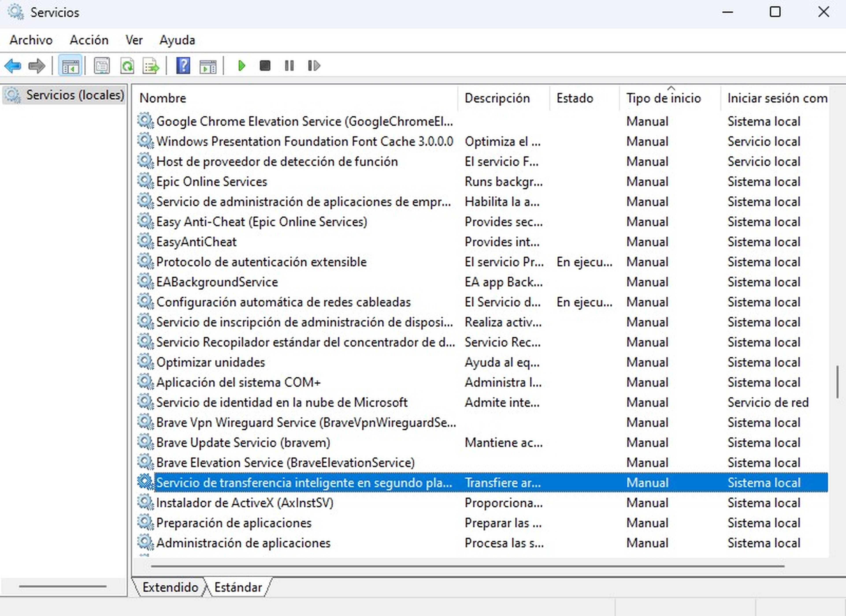Sort by the Descripción column header
This screenshot has width=846, height=616.
[x=504, y=98]
